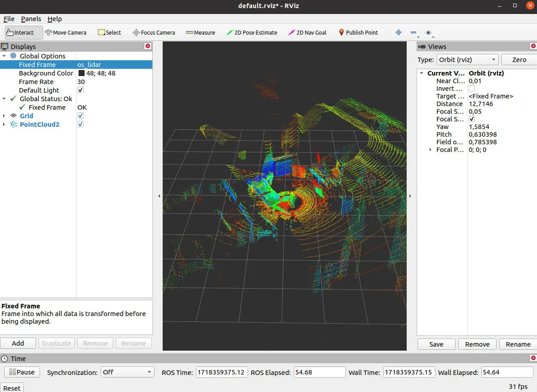The height and width of the screenshot is (392, 537).
Task: Open the File menu
Action: [x=9, y=19]
